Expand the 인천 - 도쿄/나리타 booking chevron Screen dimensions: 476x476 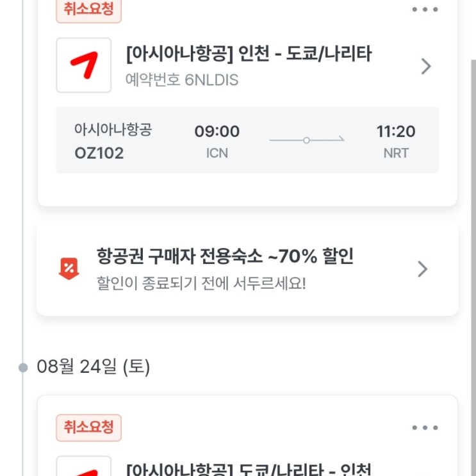click(x=426, y=66)
